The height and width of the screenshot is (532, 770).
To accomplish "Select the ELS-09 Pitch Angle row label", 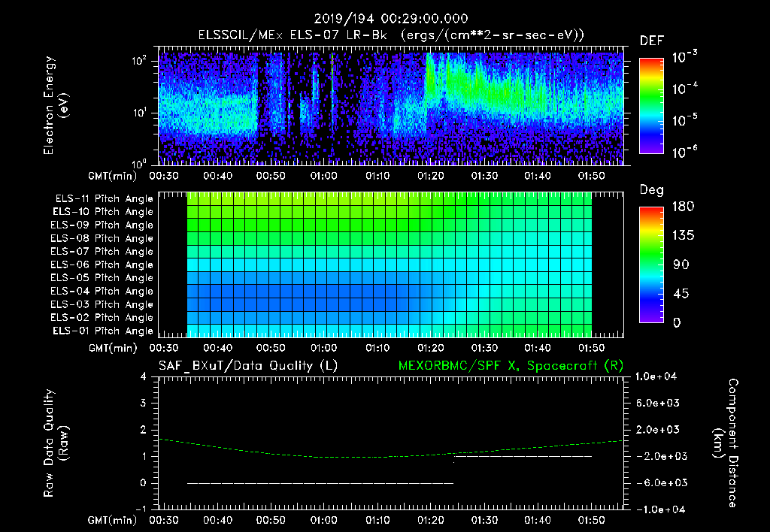I will (102, 225).
